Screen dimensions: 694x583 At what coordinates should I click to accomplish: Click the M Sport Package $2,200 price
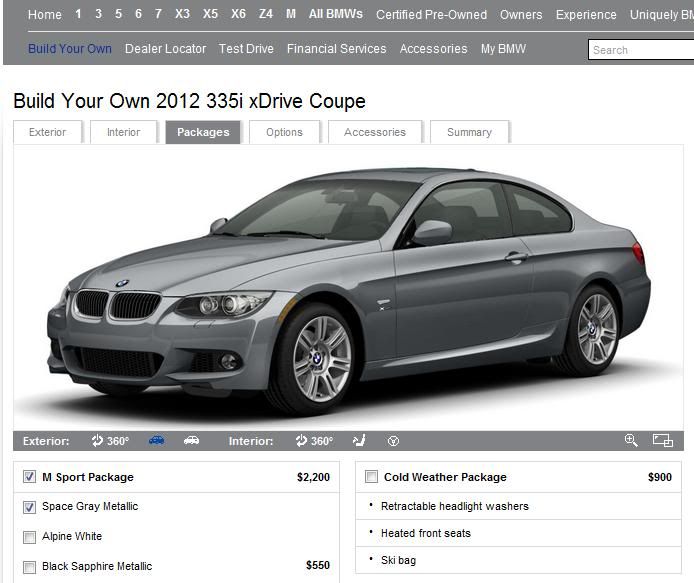click(x=313, y=477)
